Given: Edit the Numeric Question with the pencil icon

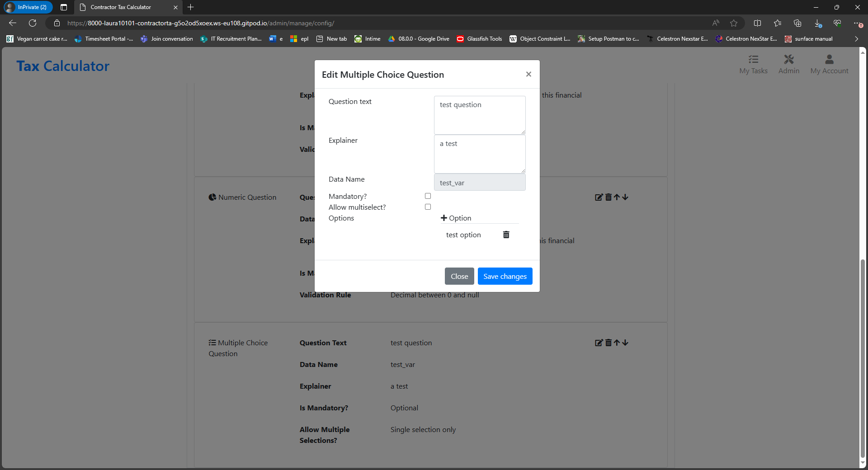Looking at the screenshot, I should click(599, 197).
